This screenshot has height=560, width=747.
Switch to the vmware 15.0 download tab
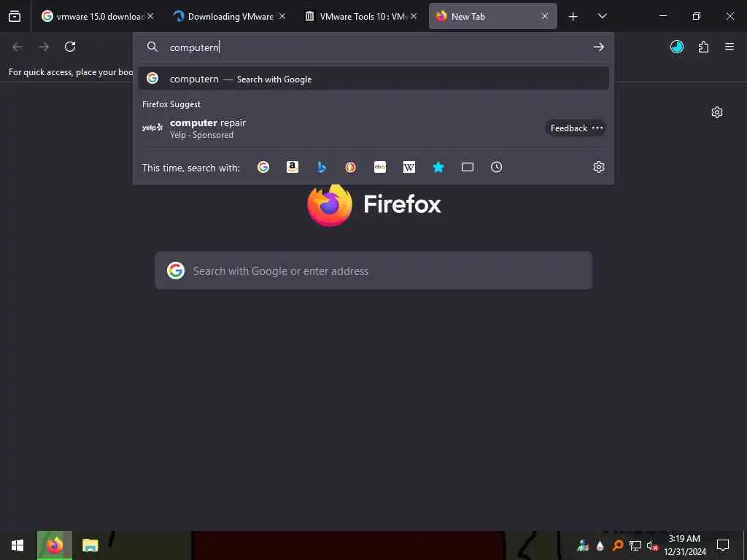(98, 16)
